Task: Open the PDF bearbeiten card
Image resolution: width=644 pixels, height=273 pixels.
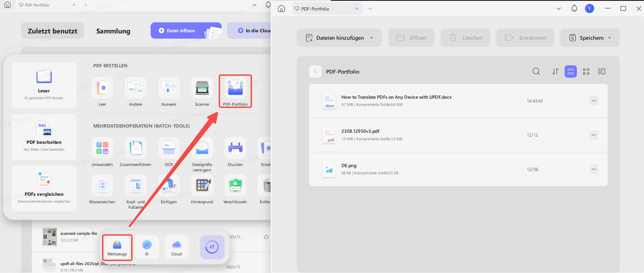Action: (44, 137)
